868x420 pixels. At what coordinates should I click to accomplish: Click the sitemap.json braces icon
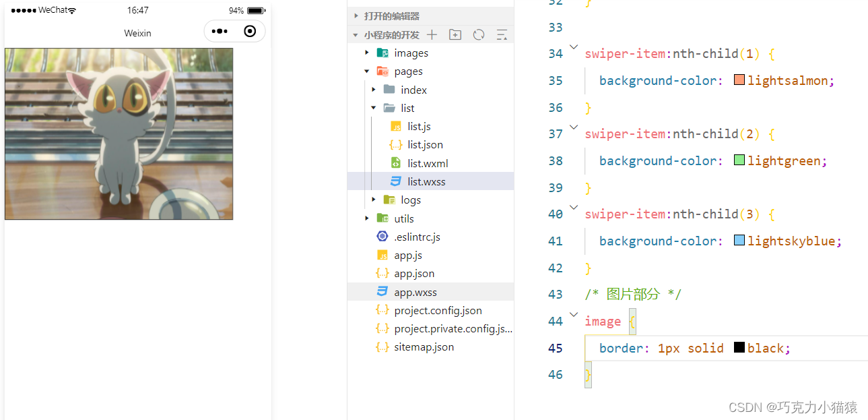382,347
